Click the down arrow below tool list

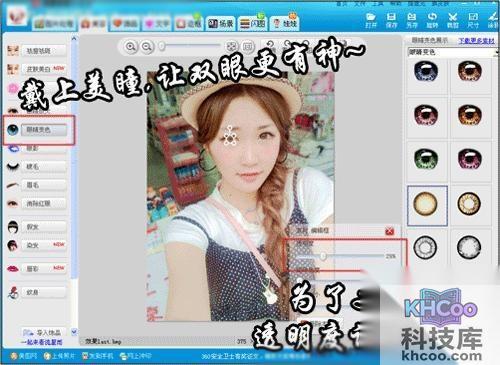tap(74, 332)
